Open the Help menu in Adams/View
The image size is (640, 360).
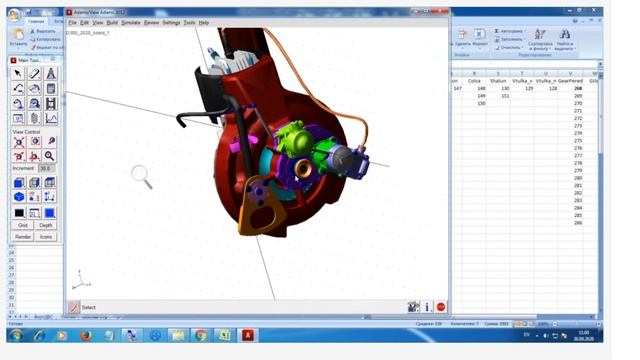(x=204, y=22)
